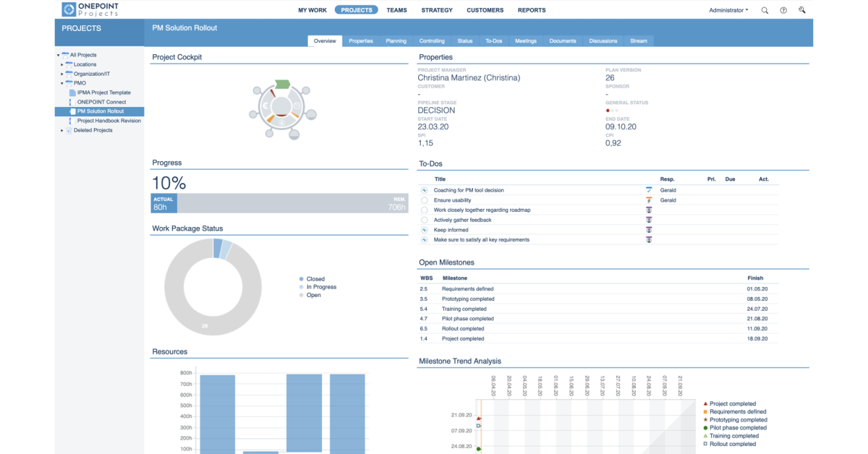
Task: Click the All Projects portfolio icon
Action: coord(66,55)
